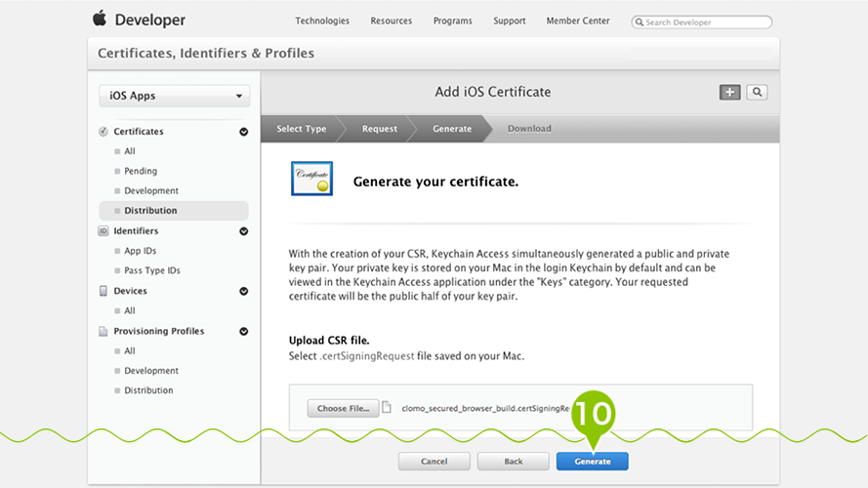868x488 pixels.
Task: Click the Apple logo icon
Action: pos(100,19)
